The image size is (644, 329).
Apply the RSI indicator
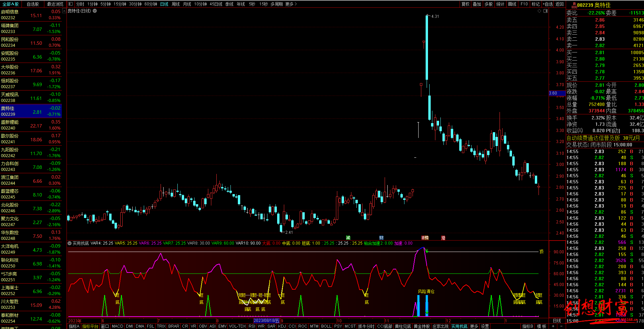252,326
